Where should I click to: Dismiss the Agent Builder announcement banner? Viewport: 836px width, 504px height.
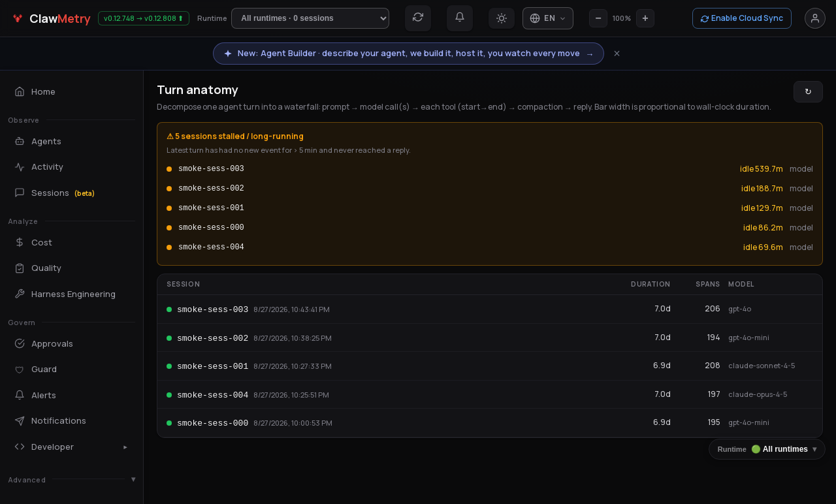click(617, 54)
